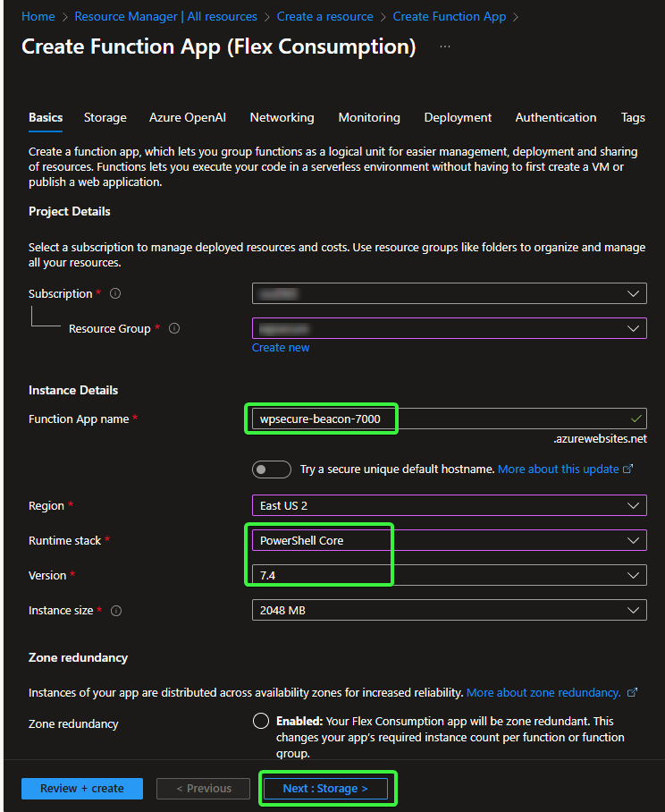Open the Networking tab
The height and width of the screenshot is (812, 665).
[x=282, y=117]
